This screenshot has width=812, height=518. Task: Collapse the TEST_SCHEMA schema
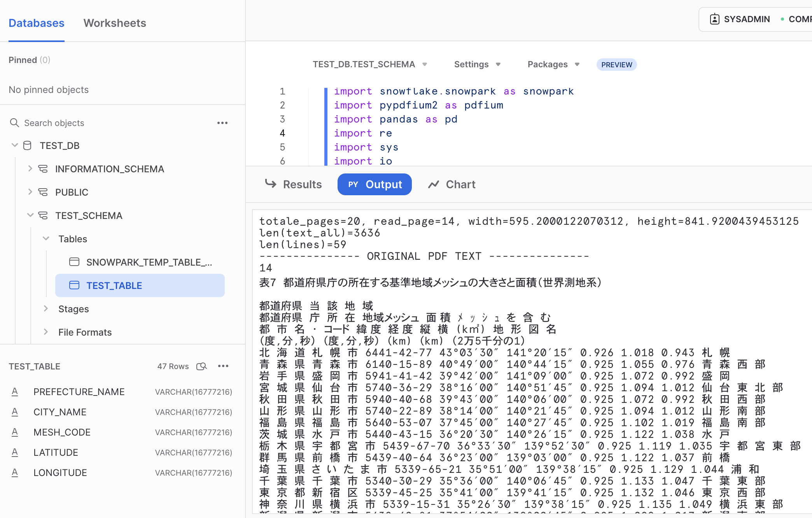[x=30, y=215]
